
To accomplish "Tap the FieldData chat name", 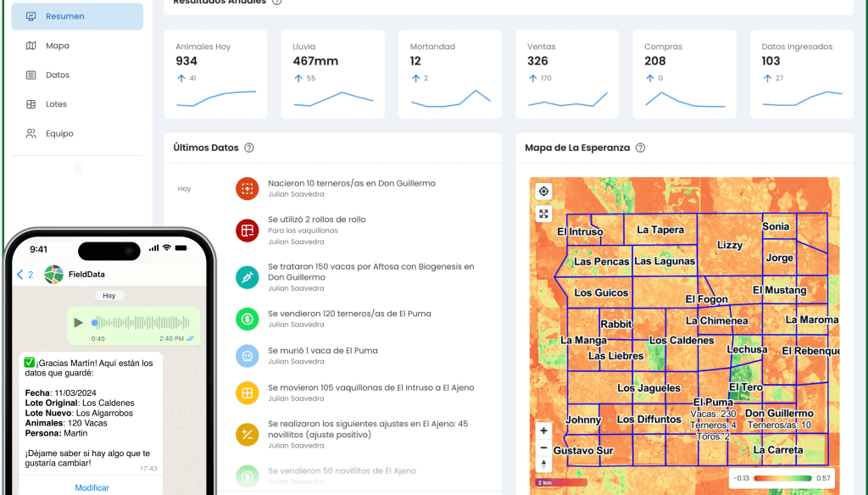I will pyautogui.click(x=86, y=274).
